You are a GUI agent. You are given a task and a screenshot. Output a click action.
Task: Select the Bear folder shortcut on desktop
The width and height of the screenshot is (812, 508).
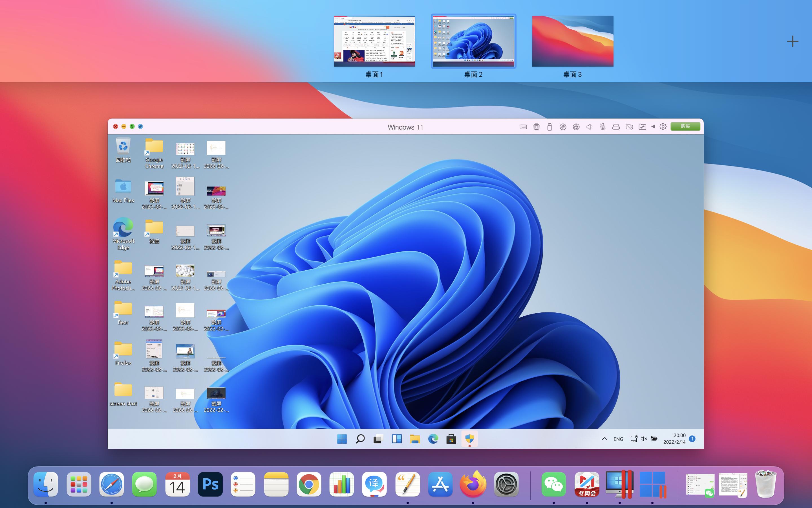pos(123,313)
